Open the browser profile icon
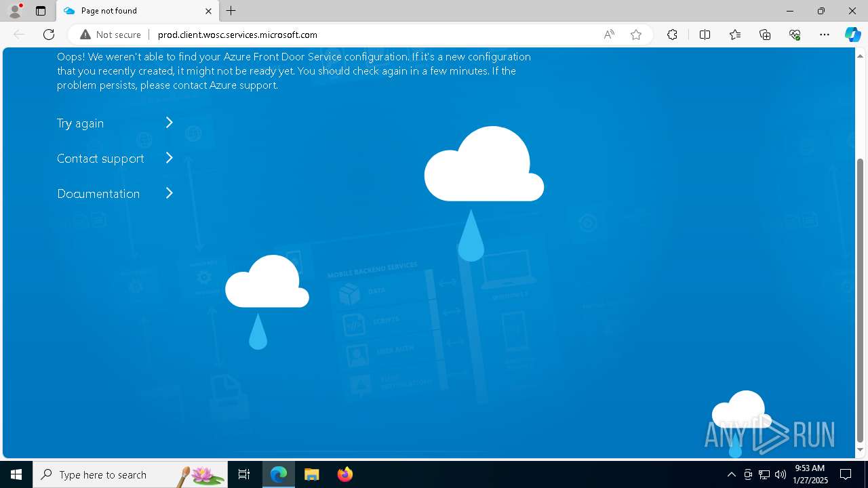The height and width of the screenshot is (488, 868). point(15,11)
